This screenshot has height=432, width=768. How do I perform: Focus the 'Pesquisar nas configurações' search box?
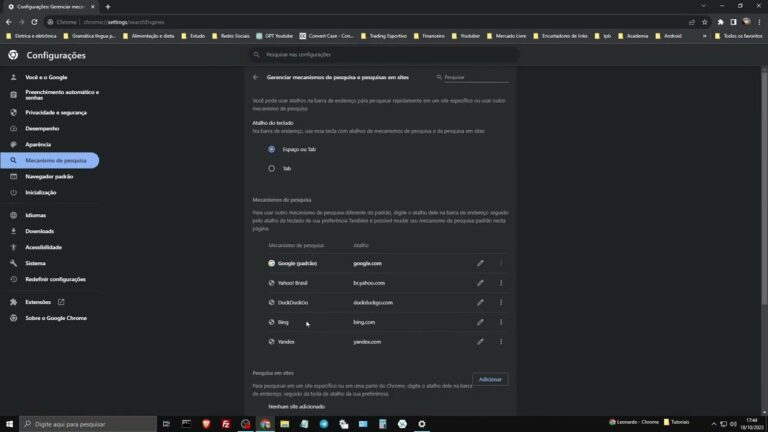[383, 55]
